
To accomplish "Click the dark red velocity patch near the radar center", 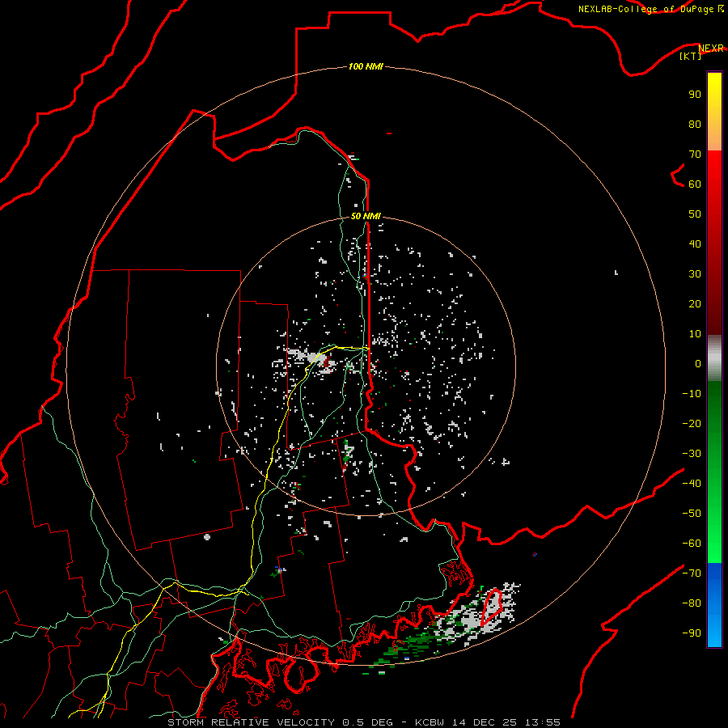I will (x=327, y=362).
